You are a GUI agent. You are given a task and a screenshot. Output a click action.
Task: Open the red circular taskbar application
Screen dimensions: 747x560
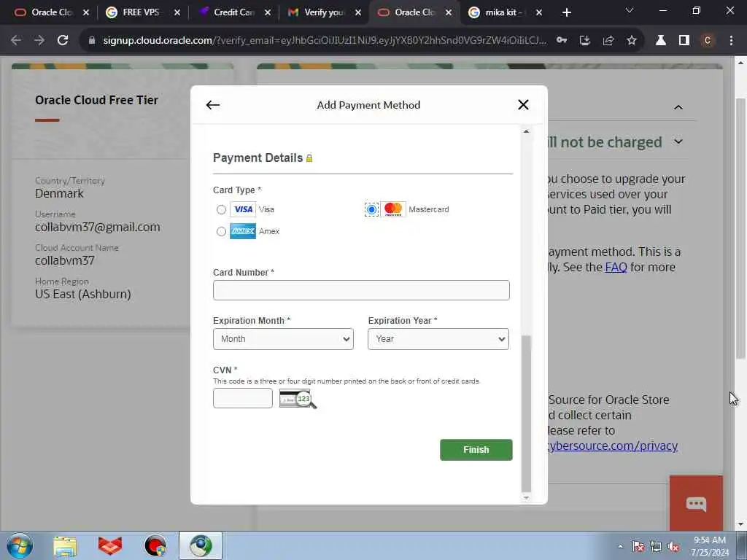[x=155, y=545]
